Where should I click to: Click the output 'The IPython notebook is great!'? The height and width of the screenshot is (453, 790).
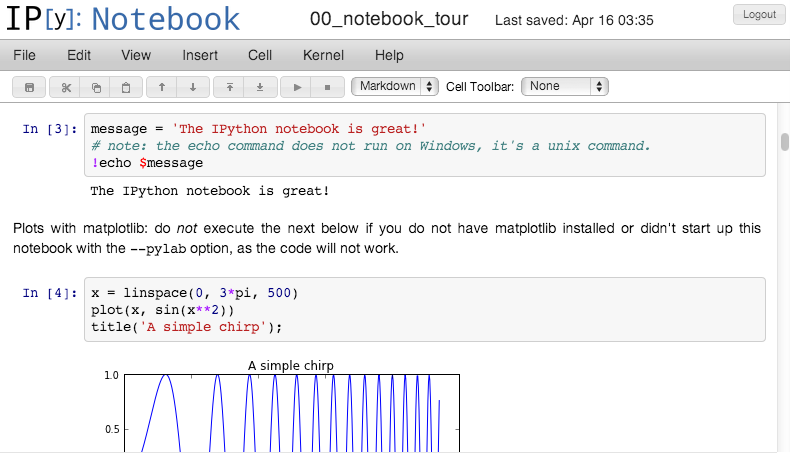[x=210, y=191]
